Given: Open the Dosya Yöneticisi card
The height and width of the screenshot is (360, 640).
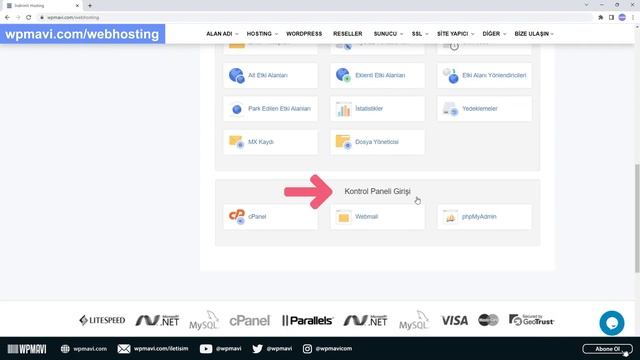Looking at the screenshot, I should point(377,142).
